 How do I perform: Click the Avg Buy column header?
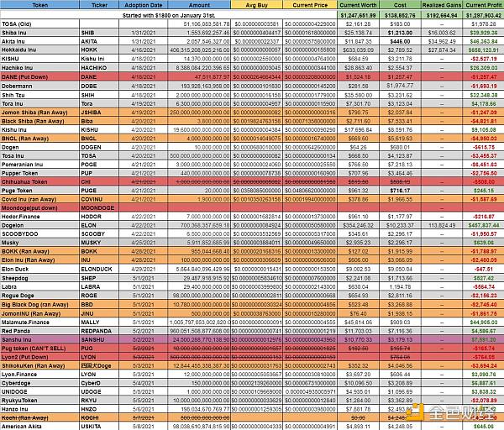coord(255,4)
